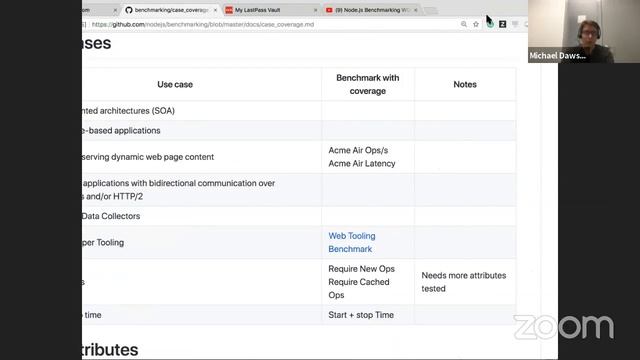640x360 pixels.
Task: Close the Node.js Benchmarking YouTube tab
Action: [x=416, y=10]
